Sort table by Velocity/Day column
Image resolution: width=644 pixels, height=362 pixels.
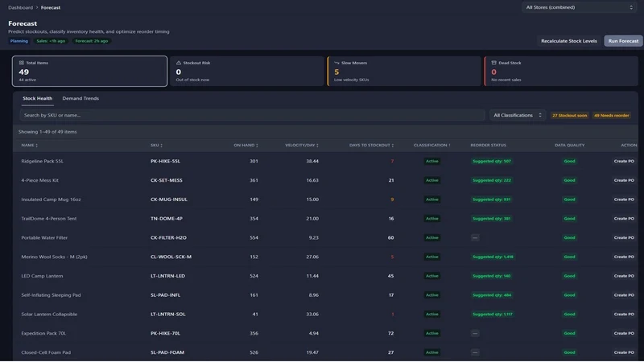pos(302,146)
